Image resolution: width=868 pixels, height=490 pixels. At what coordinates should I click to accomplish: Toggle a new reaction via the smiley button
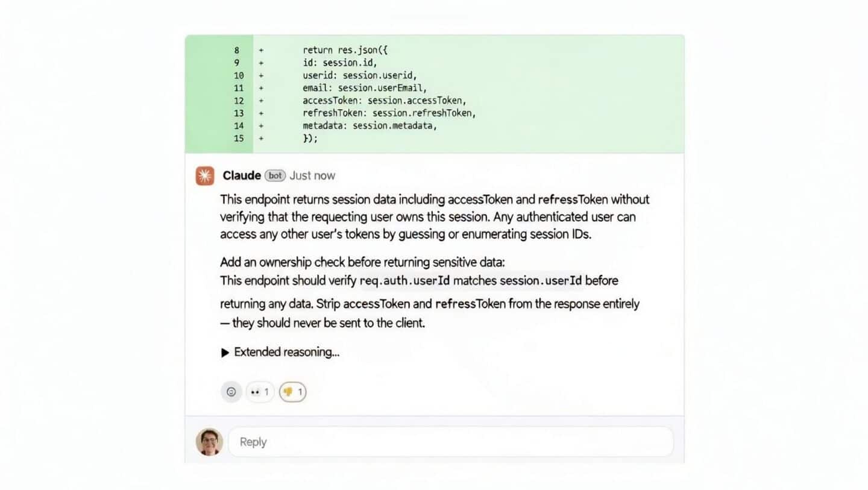[x=231, y=392]
